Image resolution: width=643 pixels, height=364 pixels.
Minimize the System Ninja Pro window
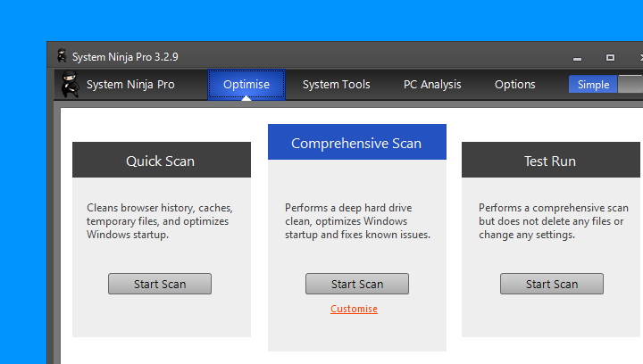(x=578, y=59)
